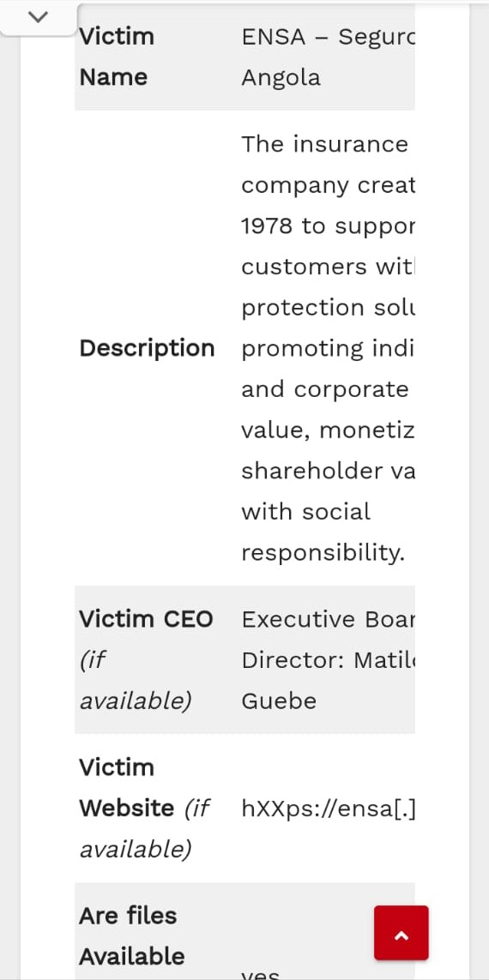Select the "Victim CEO" row label

pos(147,619)
